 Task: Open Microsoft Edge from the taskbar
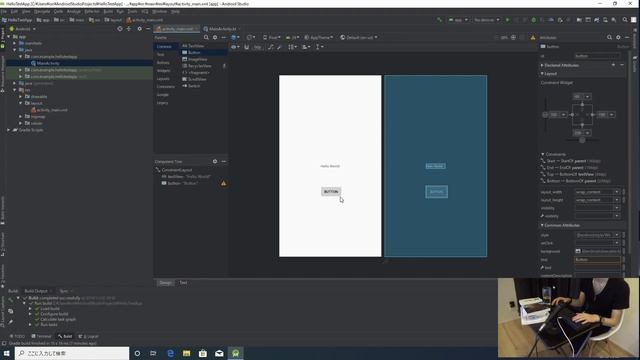point(170,353)
